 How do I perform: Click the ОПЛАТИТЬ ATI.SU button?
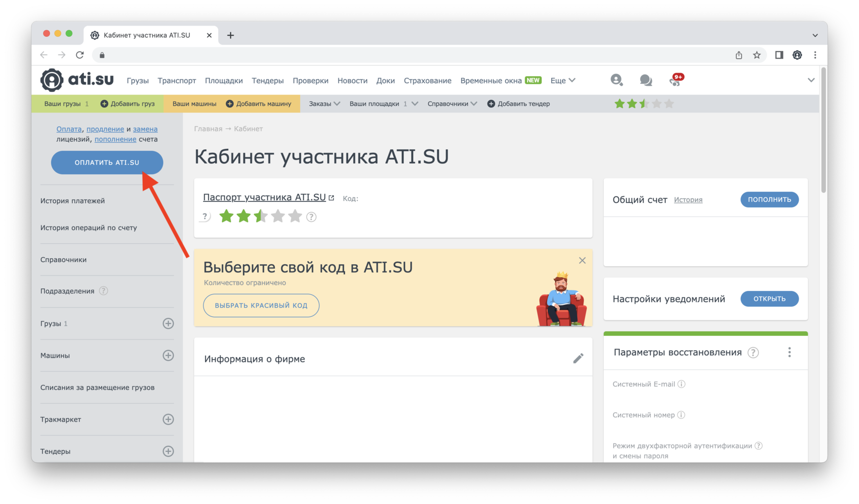(107, 163)
